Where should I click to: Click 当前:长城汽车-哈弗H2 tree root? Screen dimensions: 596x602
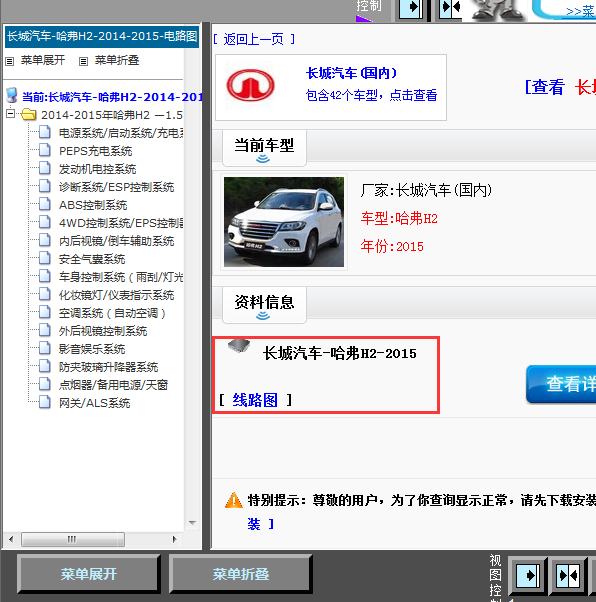pos(112,96)
